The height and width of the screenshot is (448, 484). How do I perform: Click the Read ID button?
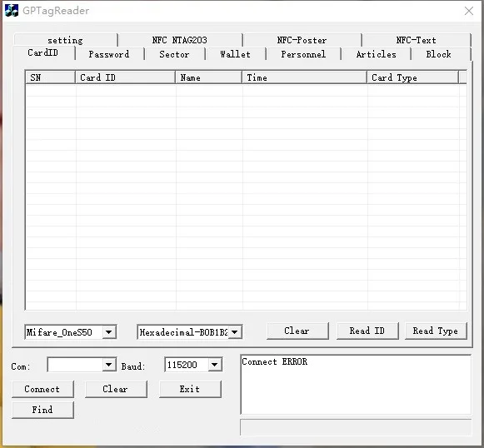tap(367, 331)
